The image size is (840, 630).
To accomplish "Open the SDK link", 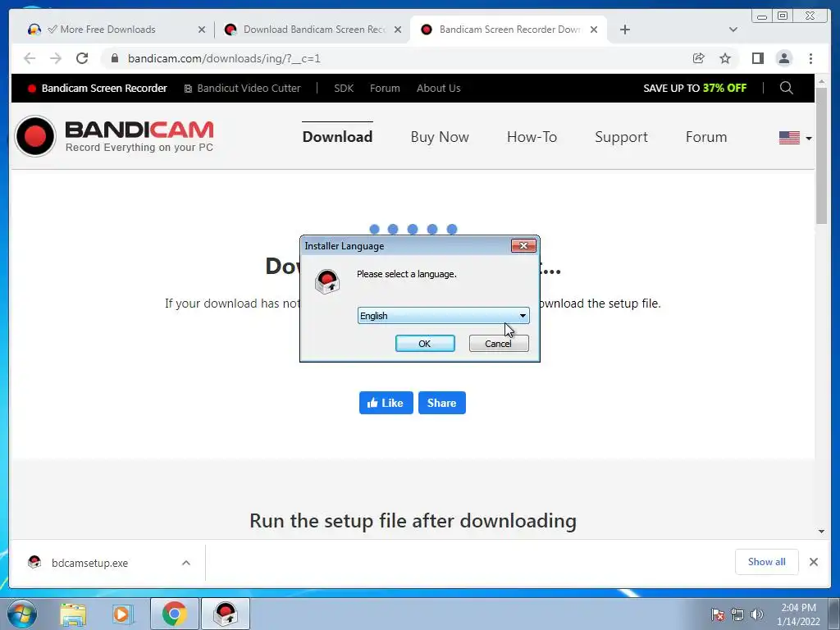I will (x=344, y=89).
